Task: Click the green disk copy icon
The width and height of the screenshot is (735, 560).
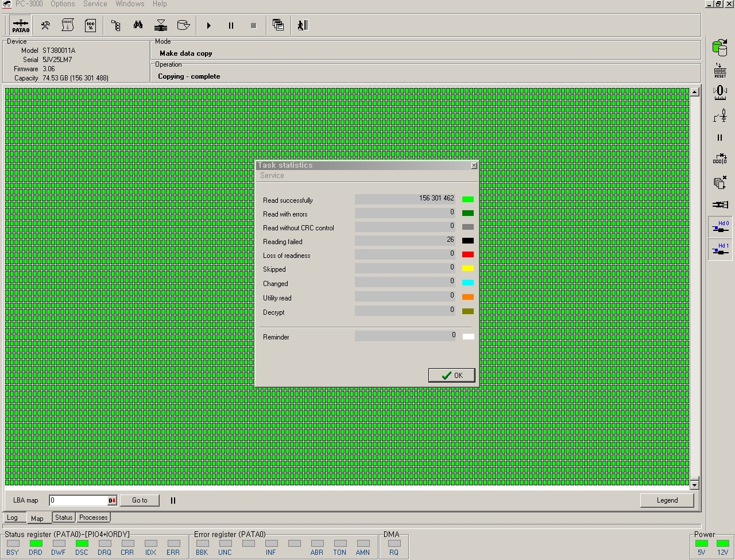Action: coord(719,48)
